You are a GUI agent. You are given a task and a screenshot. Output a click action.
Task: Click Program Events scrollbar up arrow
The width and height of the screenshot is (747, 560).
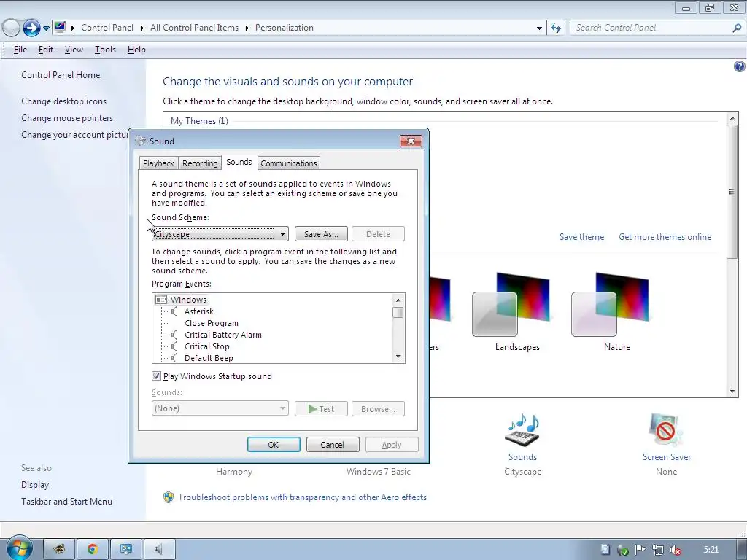click(398, 300)
